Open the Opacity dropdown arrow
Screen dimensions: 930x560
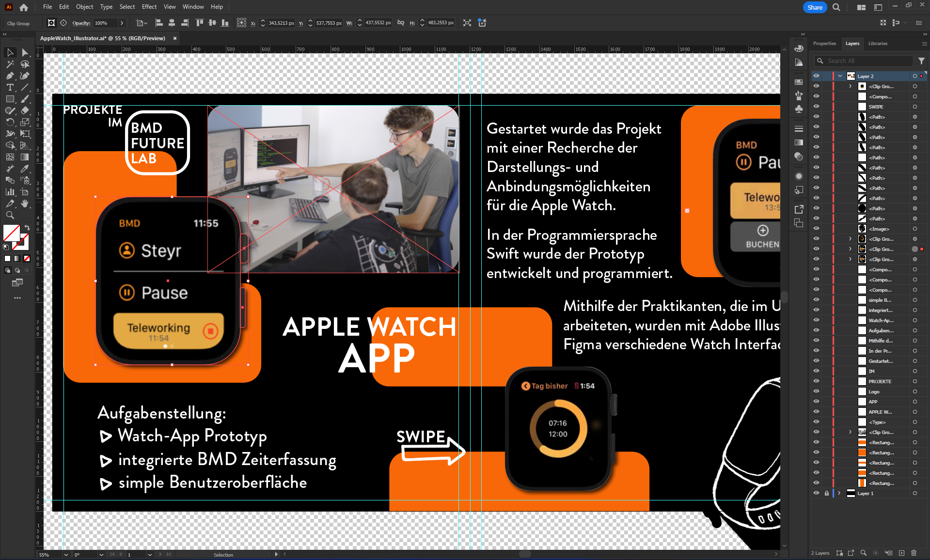coord(122,23)
